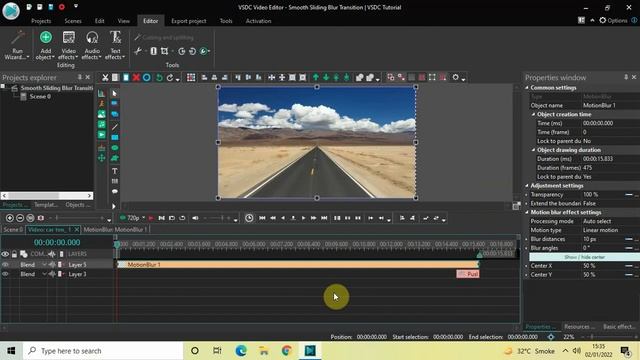Click the grid settings gear in editor toolbar
This screenshot has width=640, height=360.
[x=456, y=78]
